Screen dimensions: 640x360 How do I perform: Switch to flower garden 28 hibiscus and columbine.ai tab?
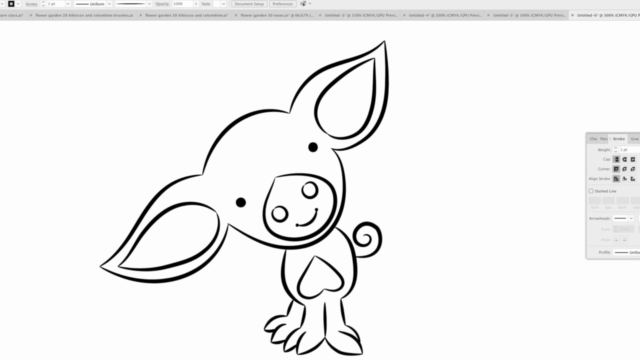coord(187,15)
